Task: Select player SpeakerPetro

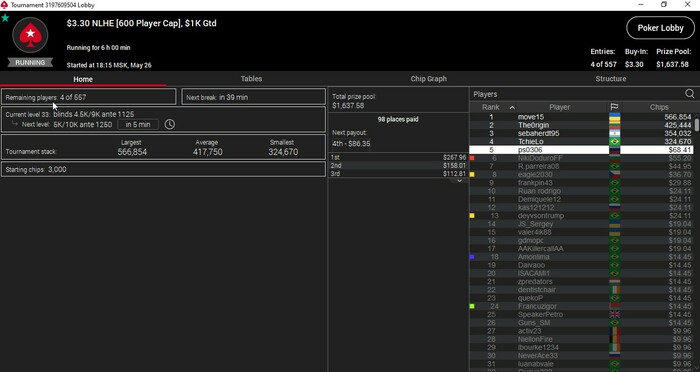Action: 581,314
